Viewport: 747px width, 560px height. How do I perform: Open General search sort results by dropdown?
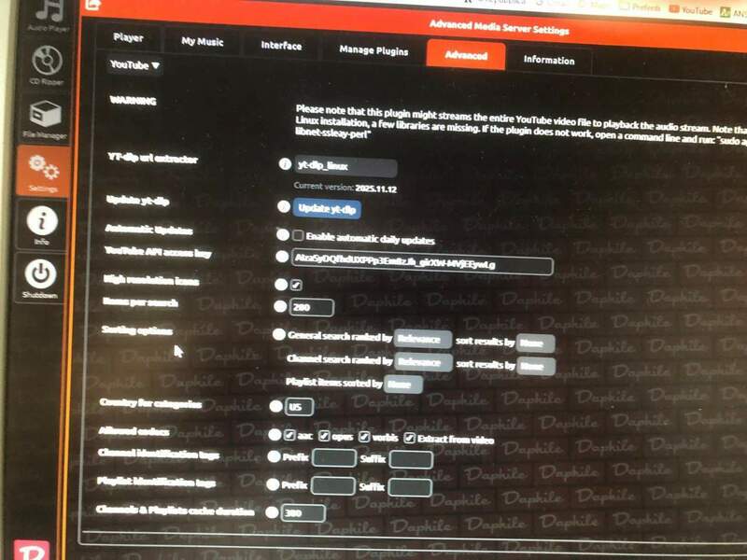pyautogui.click(x=535, y=343)
